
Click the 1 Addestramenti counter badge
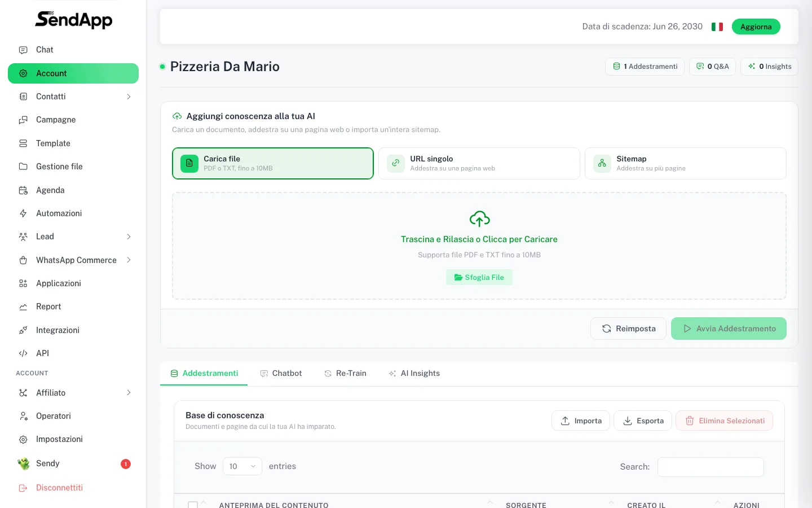(645, 67)
